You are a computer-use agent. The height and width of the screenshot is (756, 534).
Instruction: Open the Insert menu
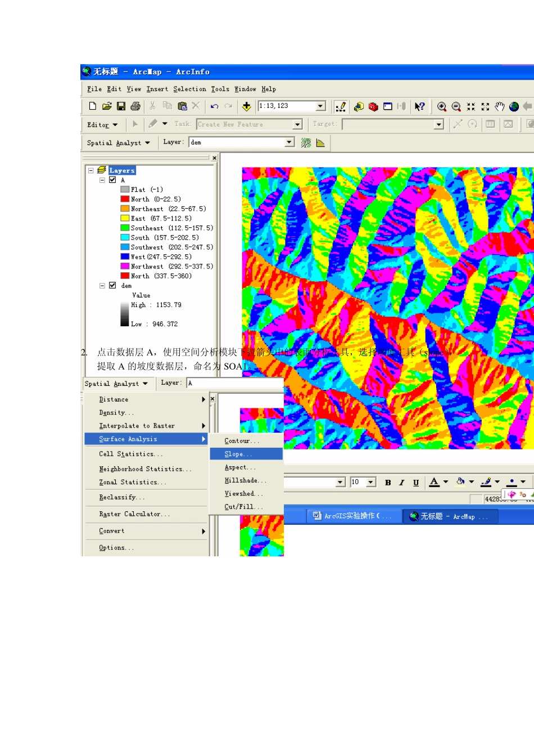pyautogui.click(x=157, y=89)
